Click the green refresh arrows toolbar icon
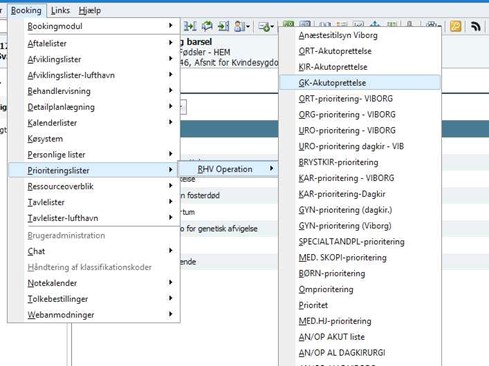 [x=207, y=26]
